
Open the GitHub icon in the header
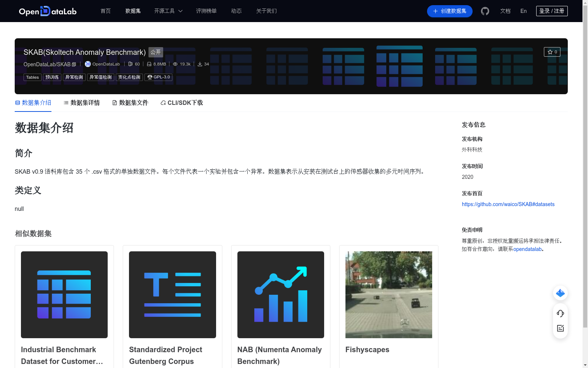pyautogui.click(x=485, y=11)
